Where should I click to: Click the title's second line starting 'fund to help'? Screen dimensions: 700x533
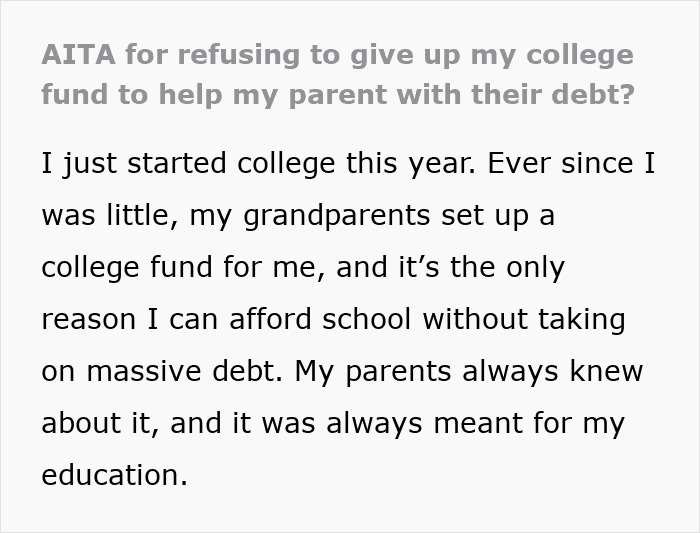pos(338,95)
